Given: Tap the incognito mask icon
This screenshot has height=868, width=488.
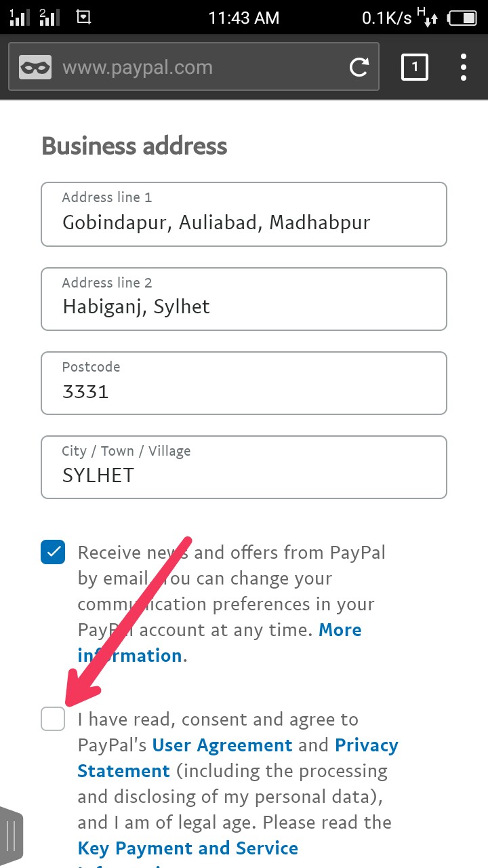Looking at the screenshot, I should point(35,67).
